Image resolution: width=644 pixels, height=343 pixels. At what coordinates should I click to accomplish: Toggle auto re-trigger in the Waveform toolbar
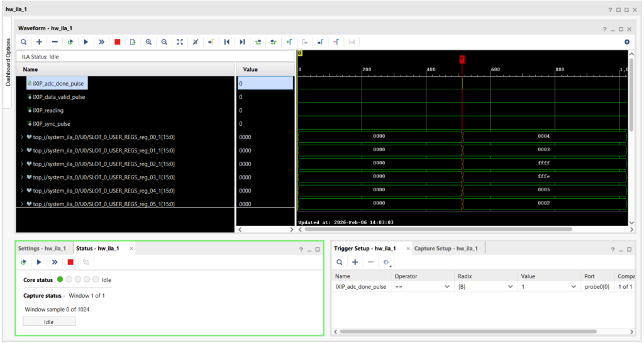70,42
